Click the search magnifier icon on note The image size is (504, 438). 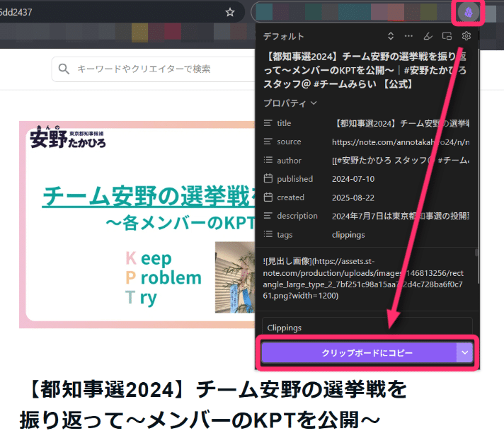[x=64, y=69]
